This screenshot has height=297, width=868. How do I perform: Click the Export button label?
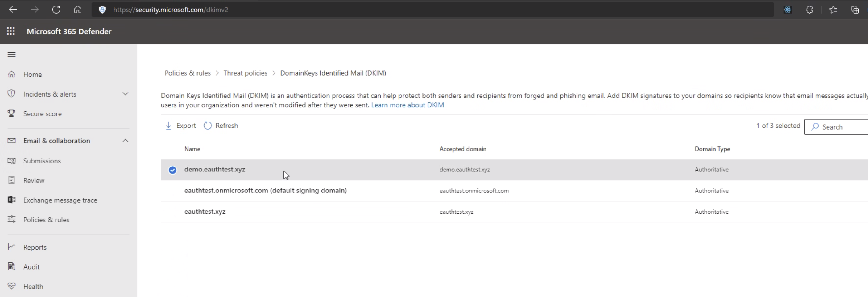click(x=186, y=126)
